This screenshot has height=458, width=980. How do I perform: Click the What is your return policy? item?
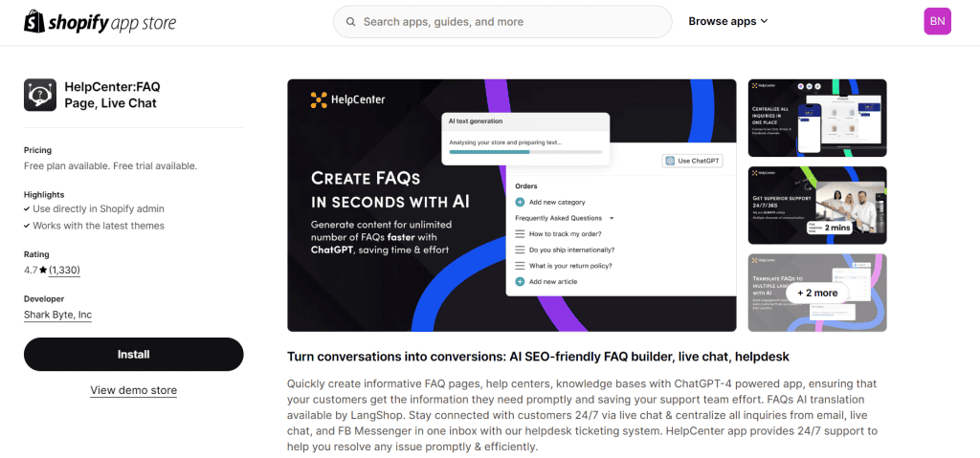570,266
